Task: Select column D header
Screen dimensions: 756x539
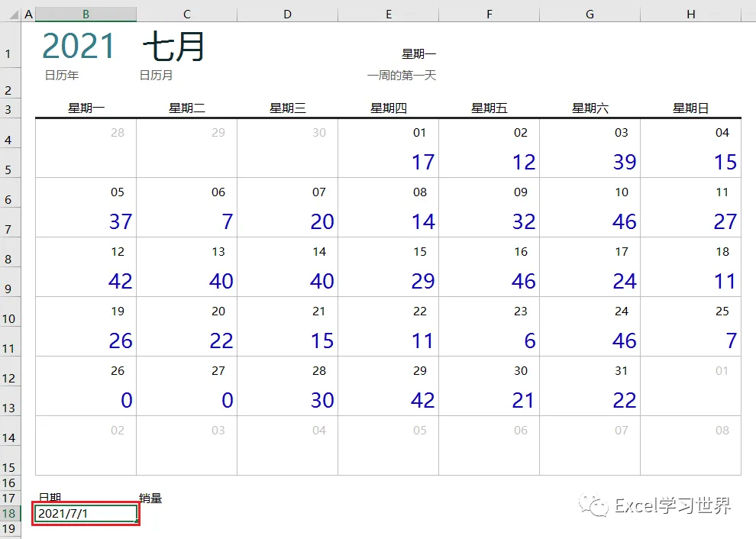Action: [x=288, y=15]
